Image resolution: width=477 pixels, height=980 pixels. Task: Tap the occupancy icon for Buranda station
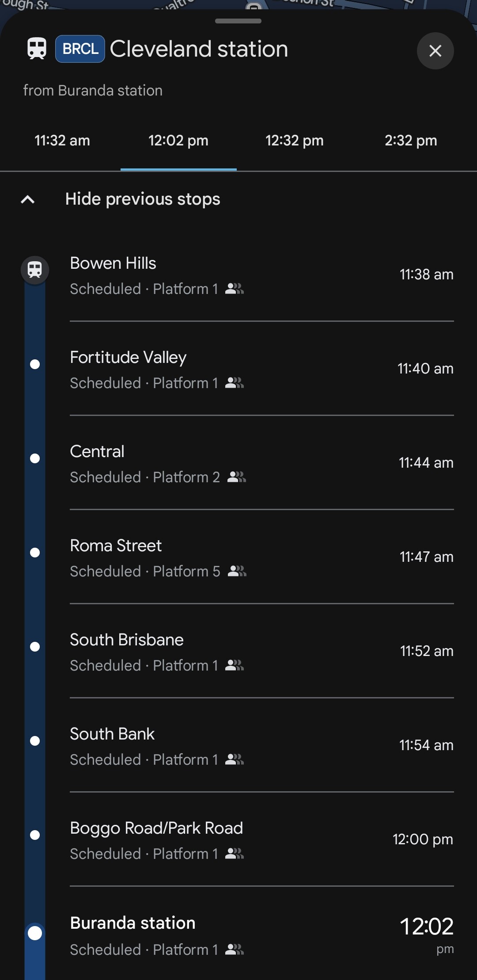pos(234,949)
